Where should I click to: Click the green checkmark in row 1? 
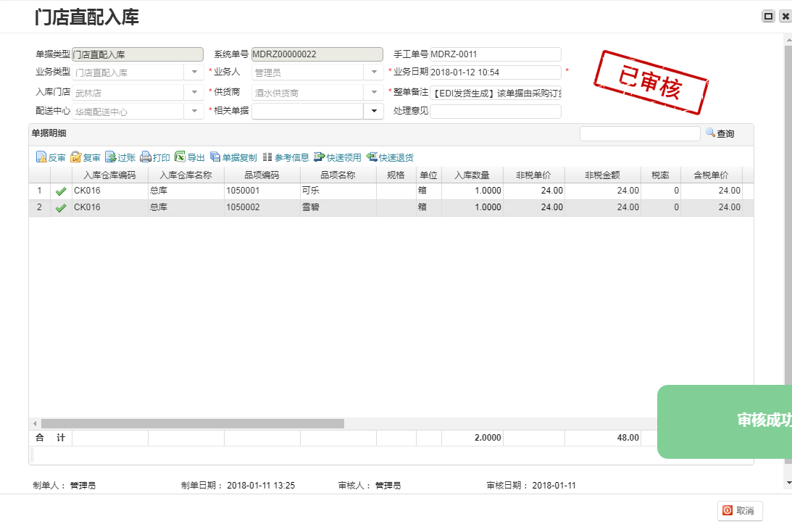point(61,191)
